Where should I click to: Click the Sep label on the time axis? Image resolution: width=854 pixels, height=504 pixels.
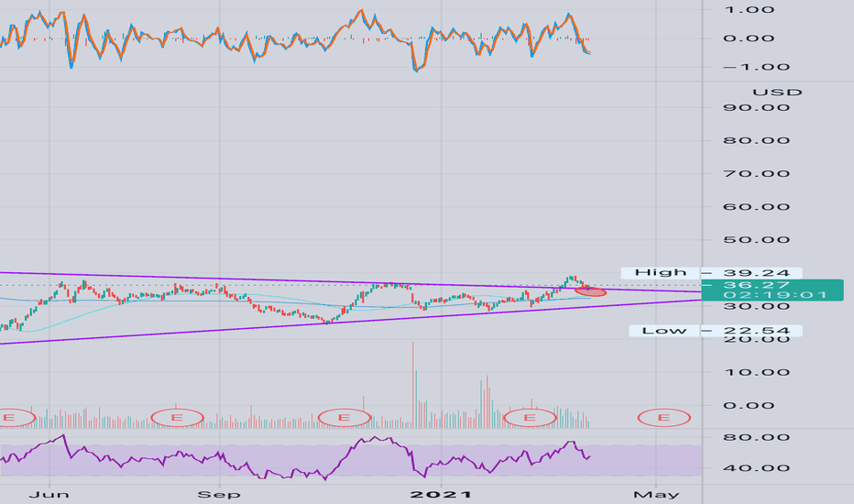[219, 495]
